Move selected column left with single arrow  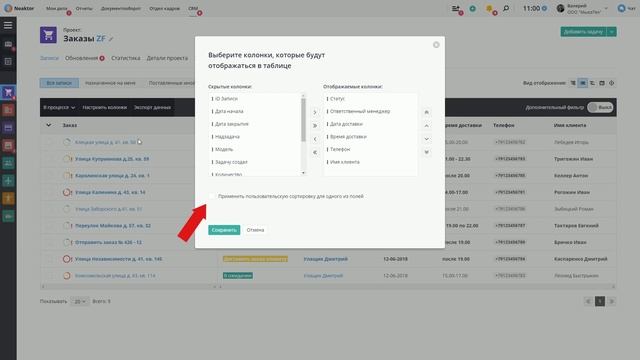click(315, 139)
